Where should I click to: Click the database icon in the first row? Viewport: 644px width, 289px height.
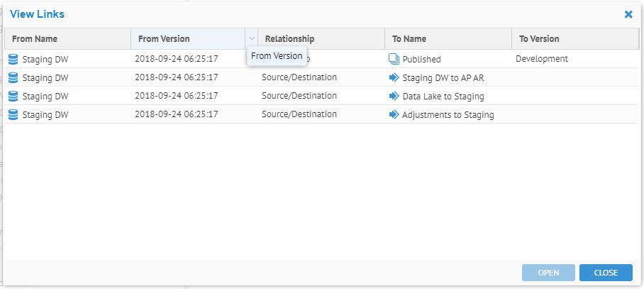click(13, 59)
